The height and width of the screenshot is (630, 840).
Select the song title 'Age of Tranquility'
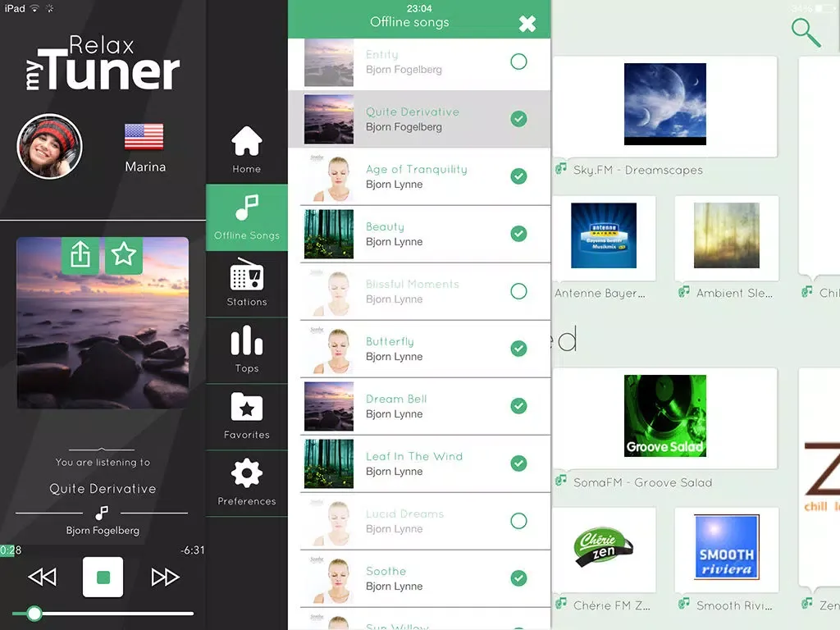coord(416,169)
